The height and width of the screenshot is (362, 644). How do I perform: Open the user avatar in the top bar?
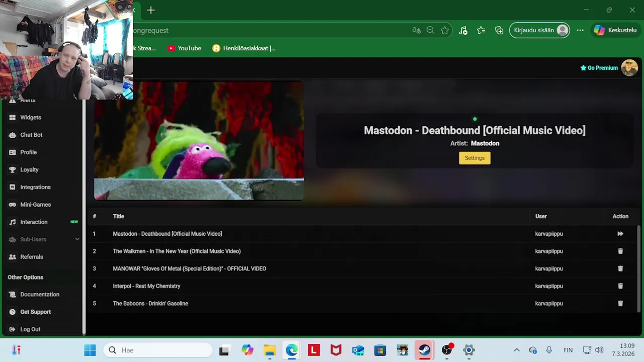tap(629, 67)
